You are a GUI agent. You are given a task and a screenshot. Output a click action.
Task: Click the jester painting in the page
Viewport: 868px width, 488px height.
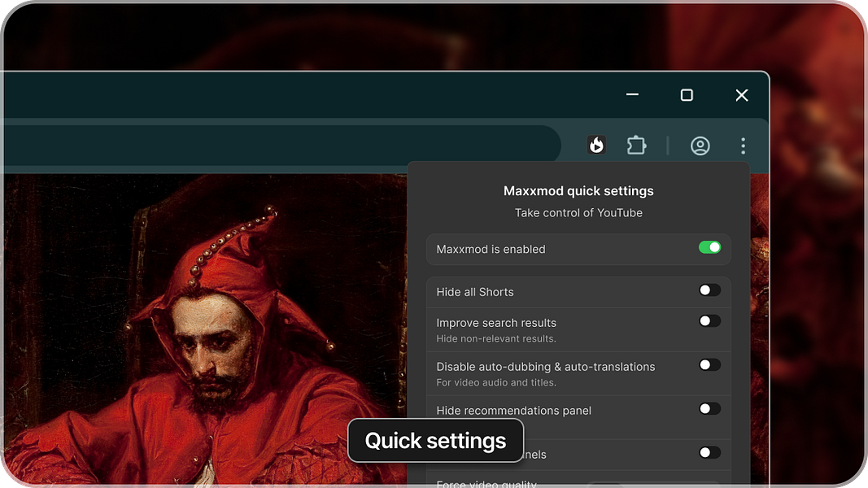coord(205,329)
